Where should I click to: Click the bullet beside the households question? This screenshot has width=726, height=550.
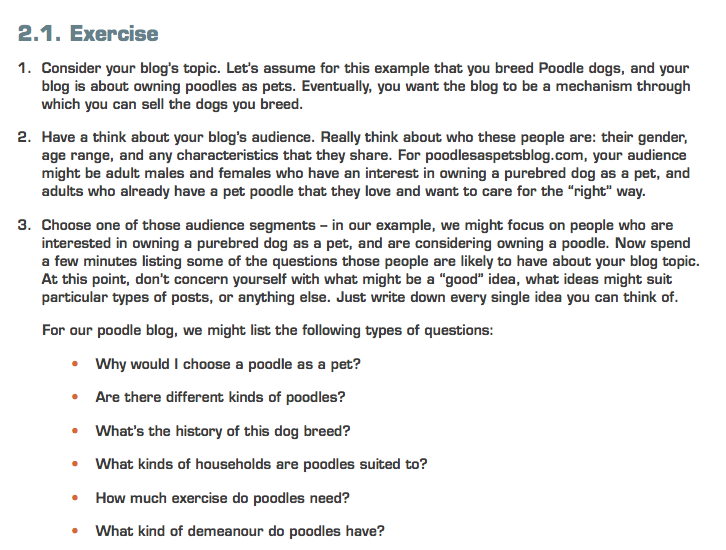click(x=75, y=464)
